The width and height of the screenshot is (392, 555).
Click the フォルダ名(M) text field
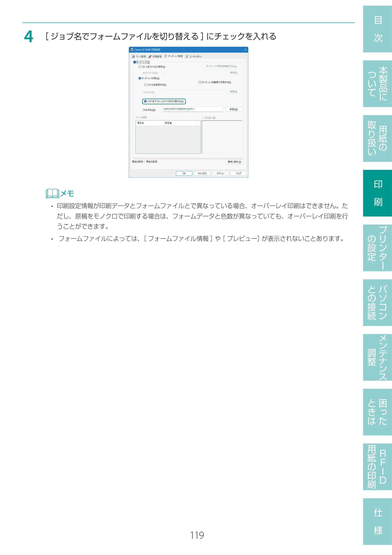point(193,109)
